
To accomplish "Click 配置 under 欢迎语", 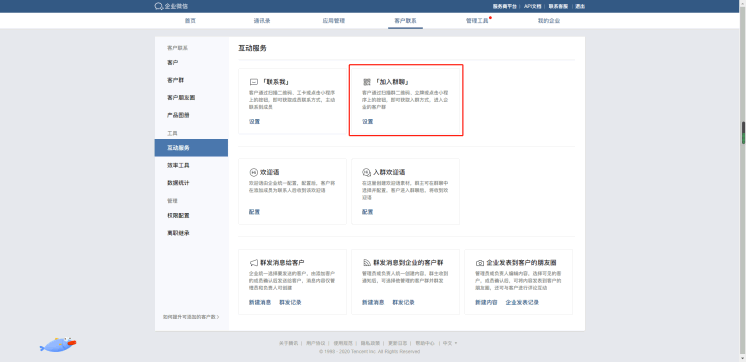I will click(255, 212).
